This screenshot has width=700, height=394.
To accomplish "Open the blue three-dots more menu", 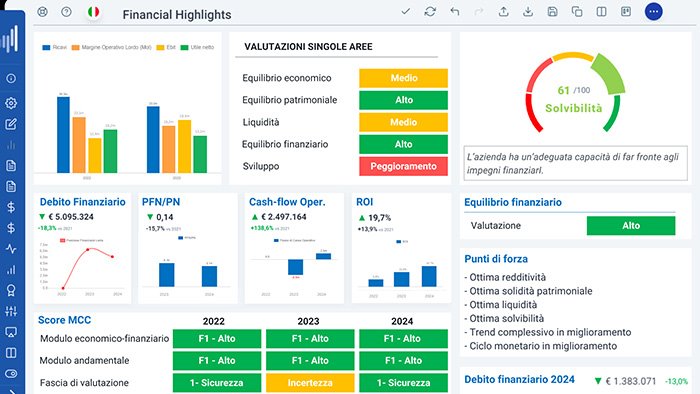I will (x=654, y=12).
